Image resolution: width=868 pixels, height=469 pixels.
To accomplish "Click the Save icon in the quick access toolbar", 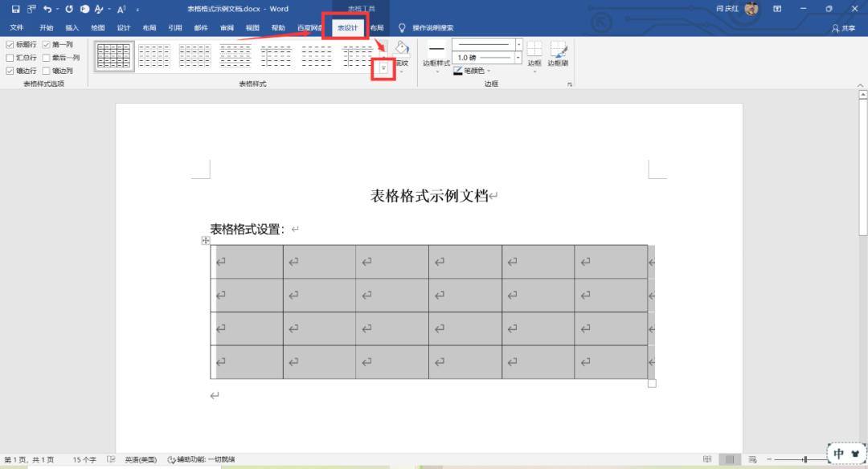I will point(15,9).
